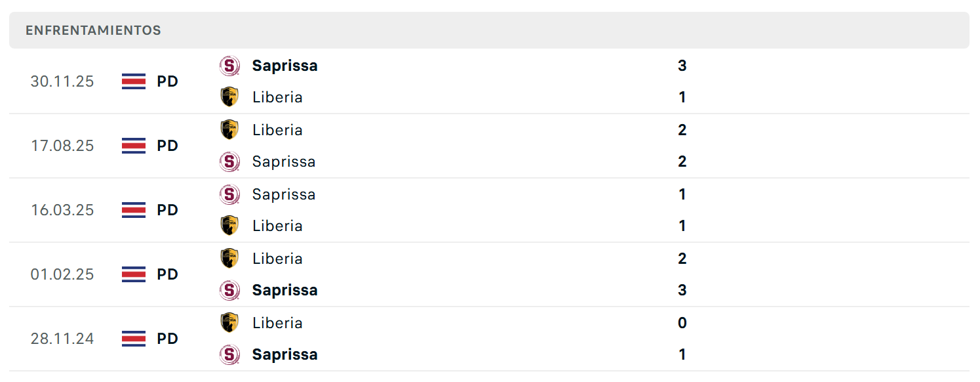Click Liberia crest in 30.11.25 match
Screen dimensions: 980x382
(229, 97)
